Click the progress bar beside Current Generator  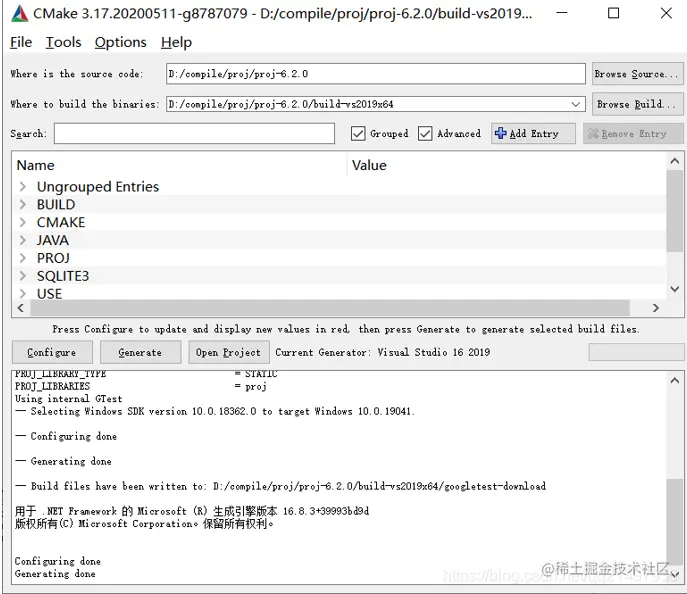[636, 352]
